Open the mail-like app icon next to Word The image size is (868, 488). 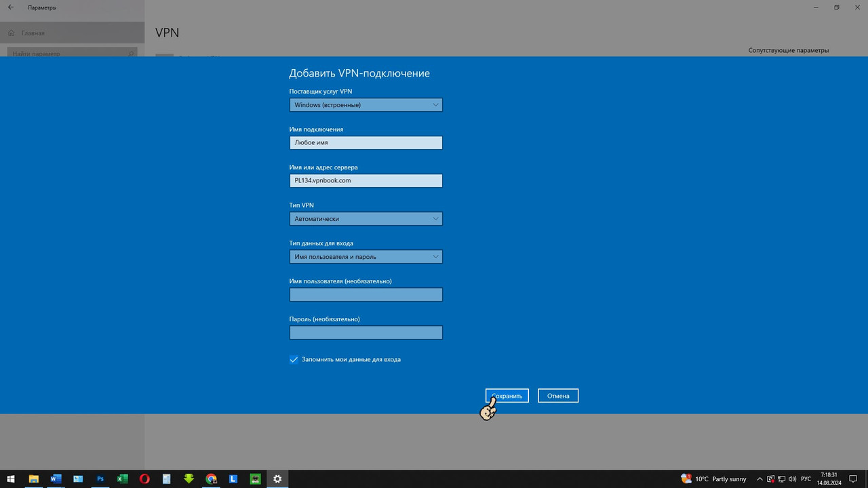(78, 479)
